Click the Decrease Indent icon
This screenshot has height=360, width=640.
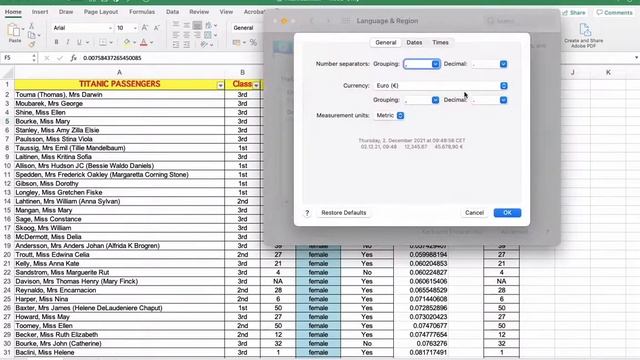click(176, 44)
